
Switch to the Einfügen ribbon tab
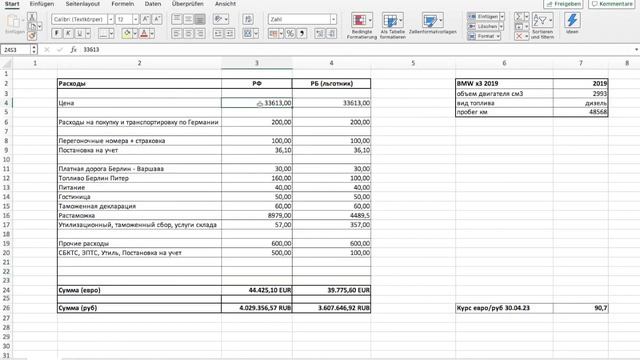[x=42, y=4]
